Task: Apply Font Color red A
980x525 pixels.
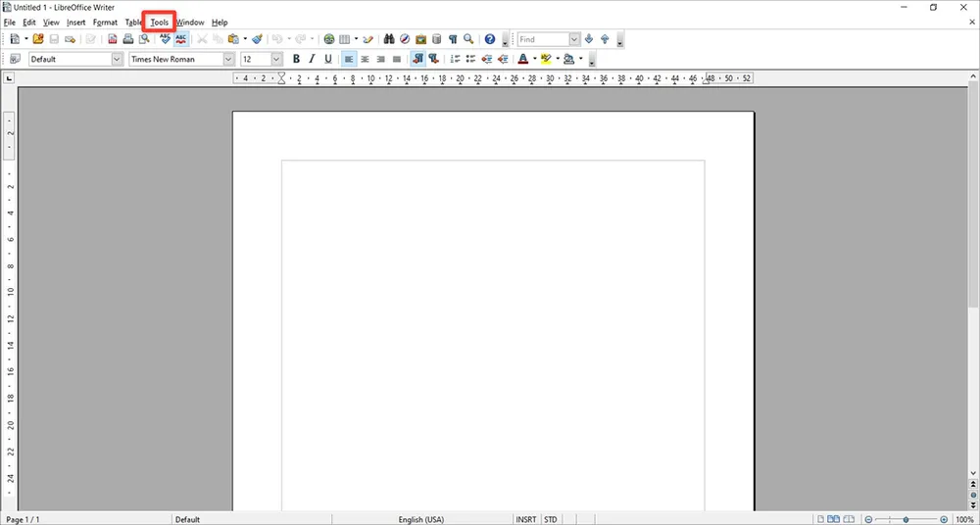Action: point(523,59)
